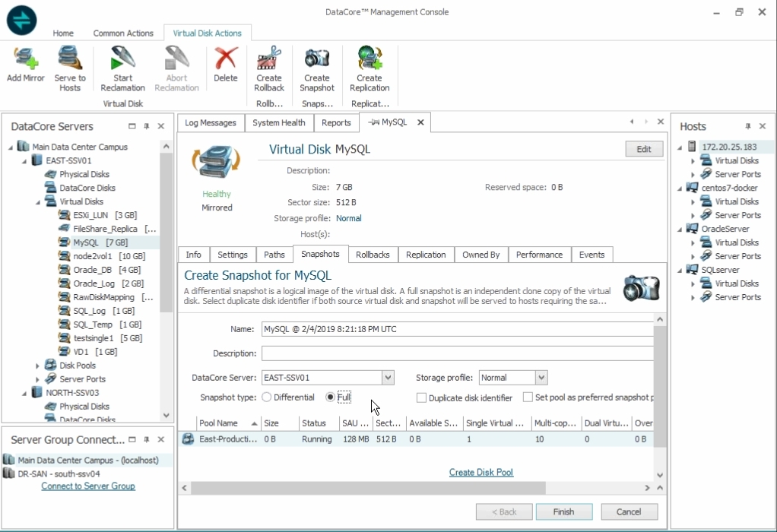
Task: Click the SQLserver host icon
Action: coord(692,270)
